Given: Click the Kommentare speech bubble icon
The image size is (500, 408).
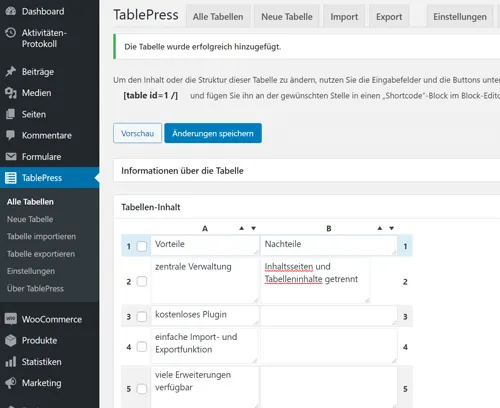Looking at the screenshot, I should coord(11,135).
